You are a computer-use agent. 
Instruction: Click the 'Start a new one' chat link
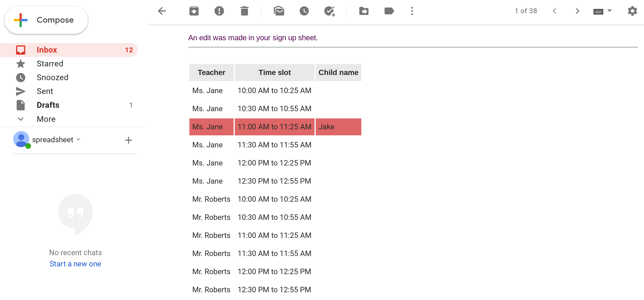click(75, 264)
